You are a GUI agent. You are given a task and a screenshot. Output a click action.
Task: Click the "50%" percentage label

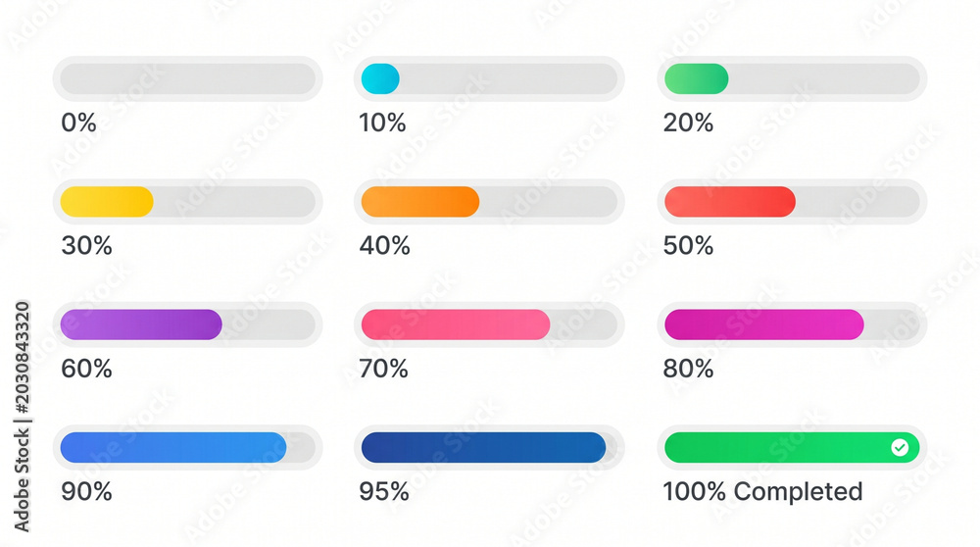tap(688, 246)
